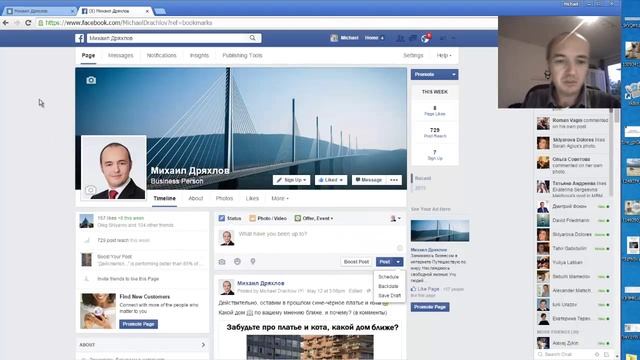
Task: Open the Sign Up dropdown button
Action: pos(291,180)
